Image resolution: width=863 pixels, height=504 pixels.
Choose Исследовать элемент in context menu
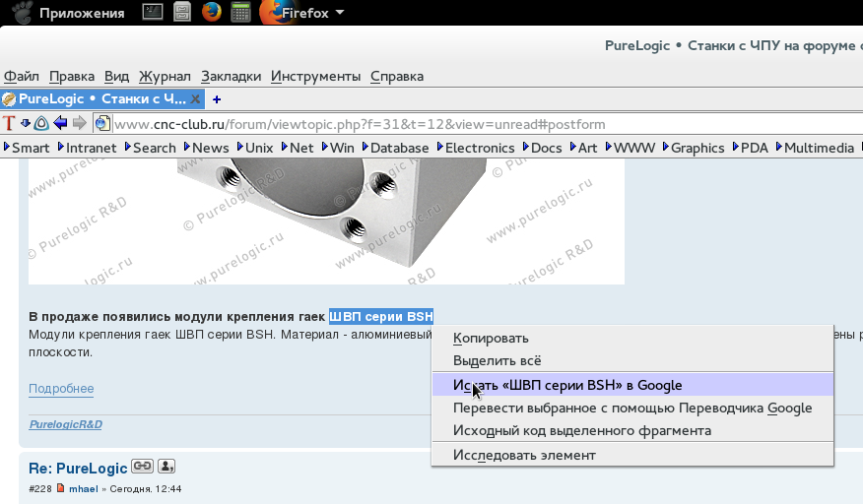(632, 455)
